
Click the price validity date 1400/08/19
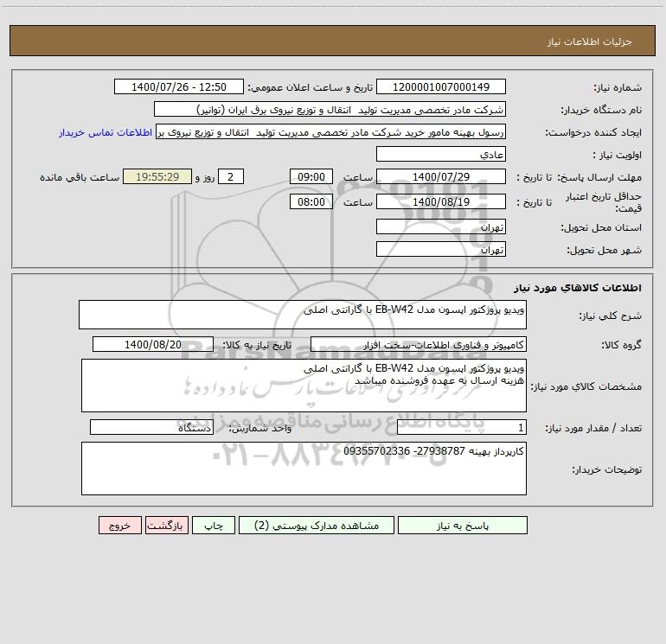click(441, 201)
